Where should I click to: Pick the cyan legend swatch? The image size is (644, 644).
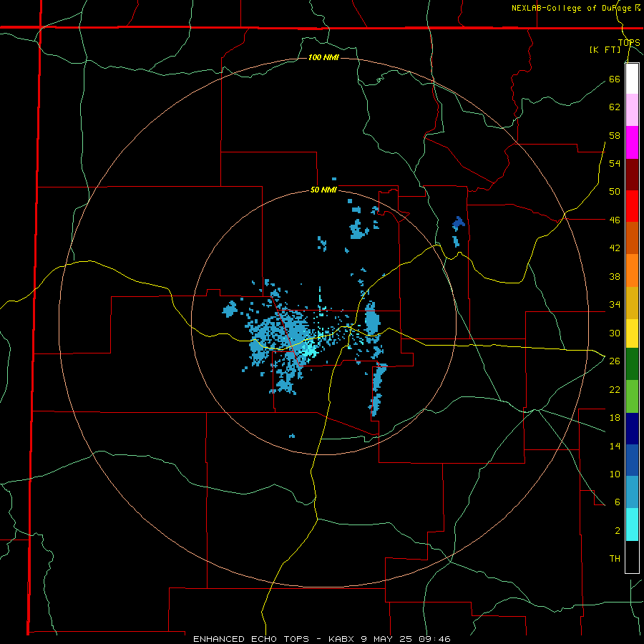point(632,525)
